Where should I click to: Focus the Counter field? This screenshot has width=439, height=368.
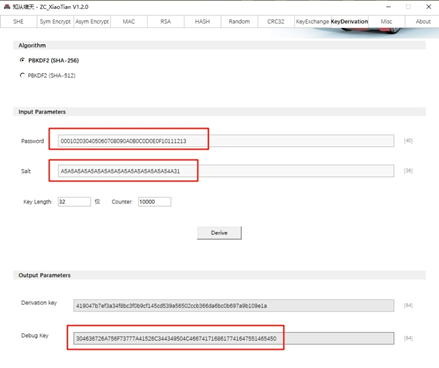pos(155,202)
